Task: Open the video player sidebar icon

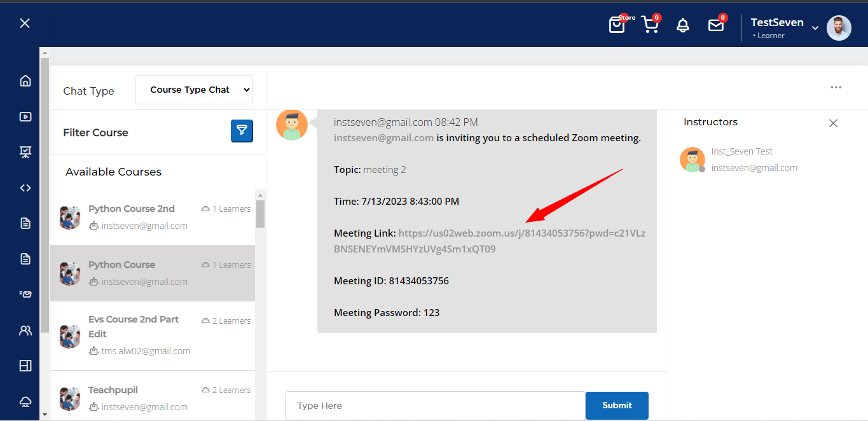Action: [25, 116]
